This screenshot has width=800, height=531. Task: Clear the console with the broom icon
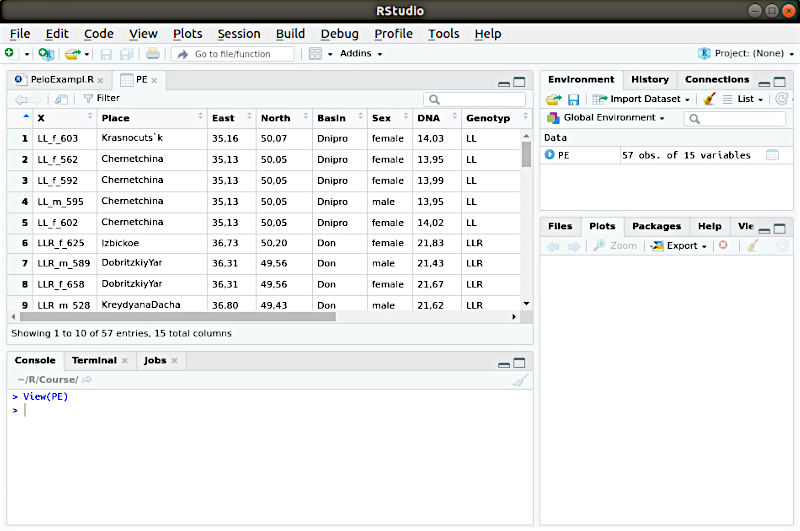point(519,380)
